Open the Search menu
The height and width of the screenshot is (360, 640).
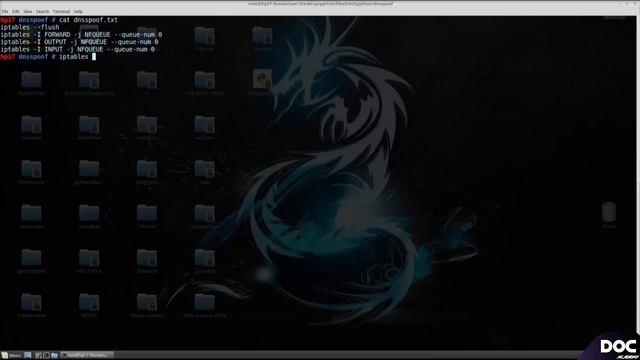[x=42, y=11]
